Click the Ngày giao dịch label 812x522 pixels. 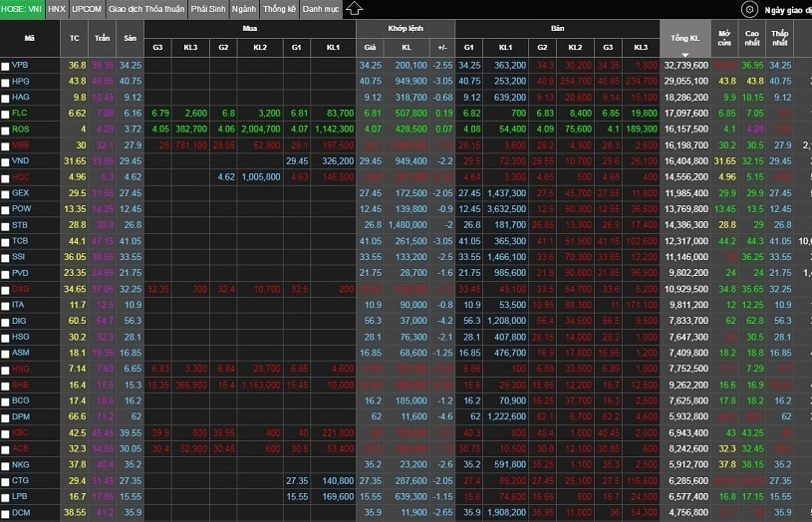click(787, 10)
